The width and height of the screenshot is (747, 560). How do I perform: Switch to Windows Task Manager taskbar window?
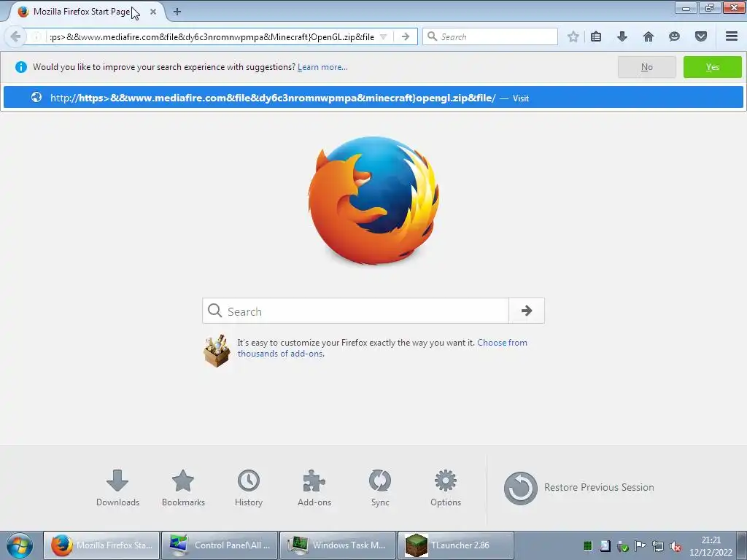(338, 545)
